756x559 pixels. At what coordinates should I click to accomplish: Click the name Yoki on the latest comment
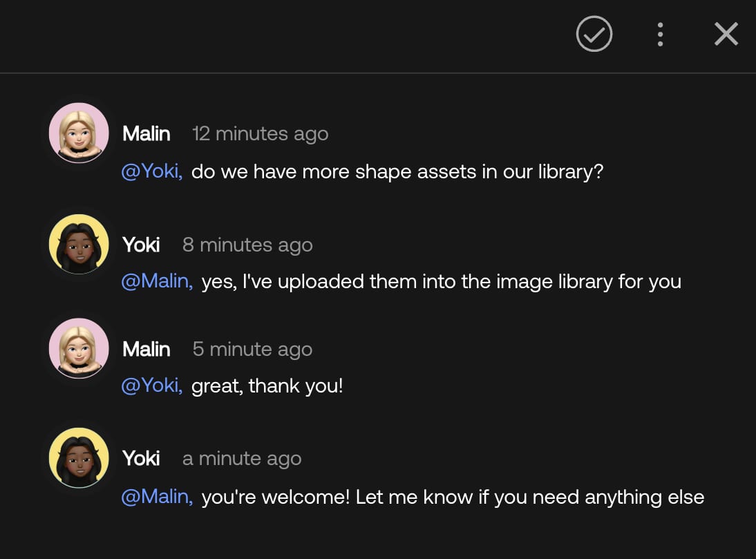coord(141,458)
